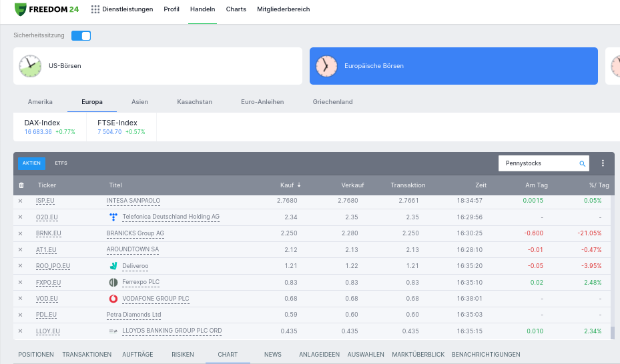Open the VOD.EU ticker link

47,299
